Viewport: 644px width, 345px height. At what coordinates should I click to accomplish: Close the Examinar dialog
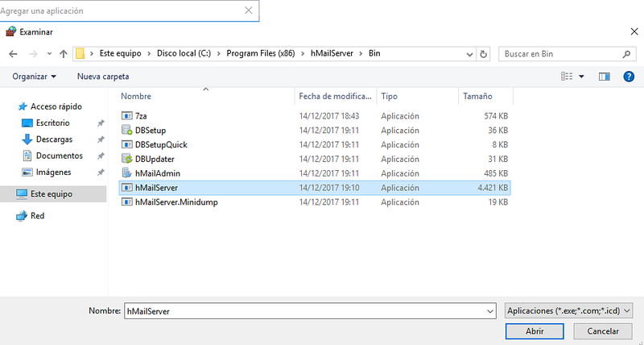634,32
